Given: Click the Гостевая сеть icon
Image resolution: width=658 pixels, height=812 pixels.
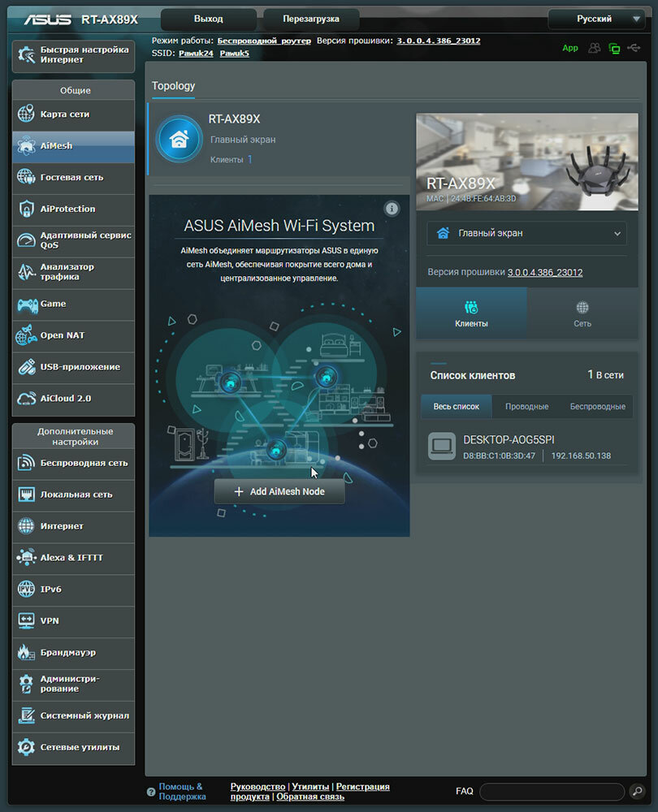Looking at the screenshot, I should (x=26, y=177).
